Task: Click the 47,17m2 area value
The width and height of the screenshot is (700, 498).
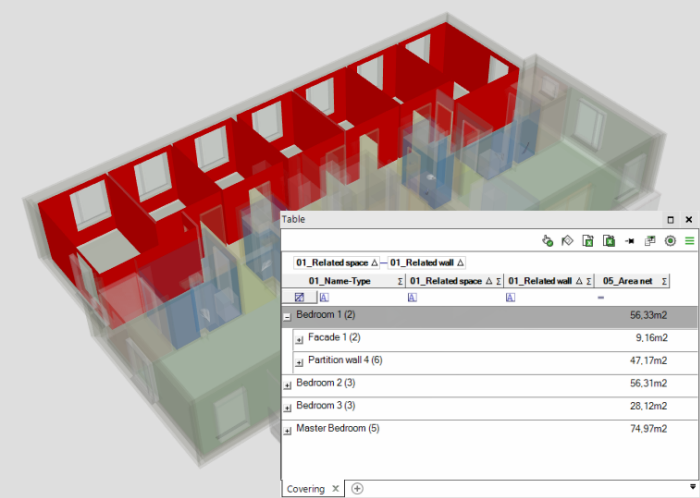Action: (648, 361)
